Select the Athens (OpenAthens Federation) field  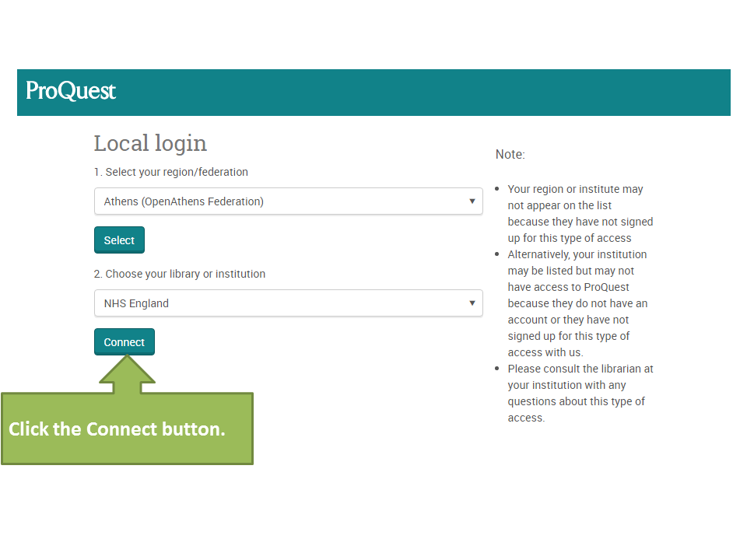288,201
